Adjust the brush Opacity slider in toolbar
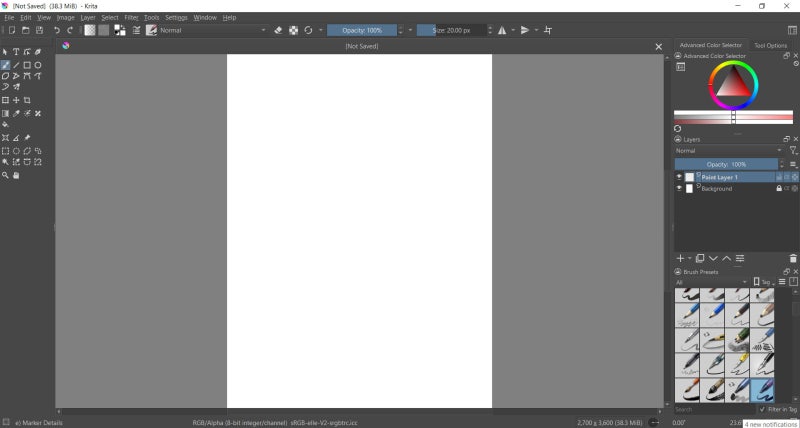The image size is (800, 428). (x=362, y=31)
